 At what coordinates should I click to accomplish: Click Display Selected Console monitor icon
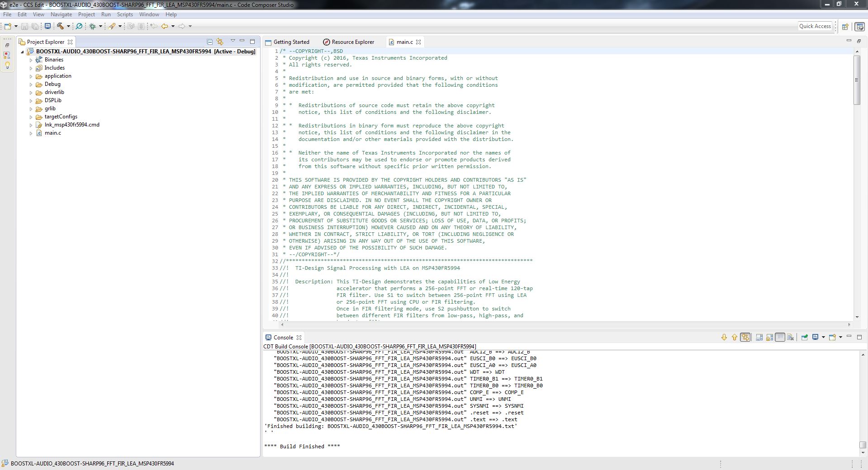point(816,337)
